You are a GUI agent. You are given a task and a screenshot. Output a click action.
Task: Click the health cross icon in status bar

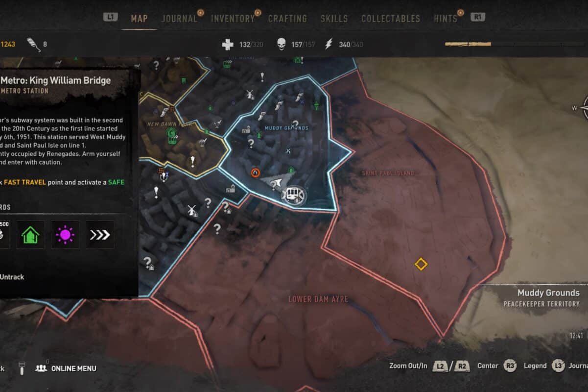tap(228, 45)
